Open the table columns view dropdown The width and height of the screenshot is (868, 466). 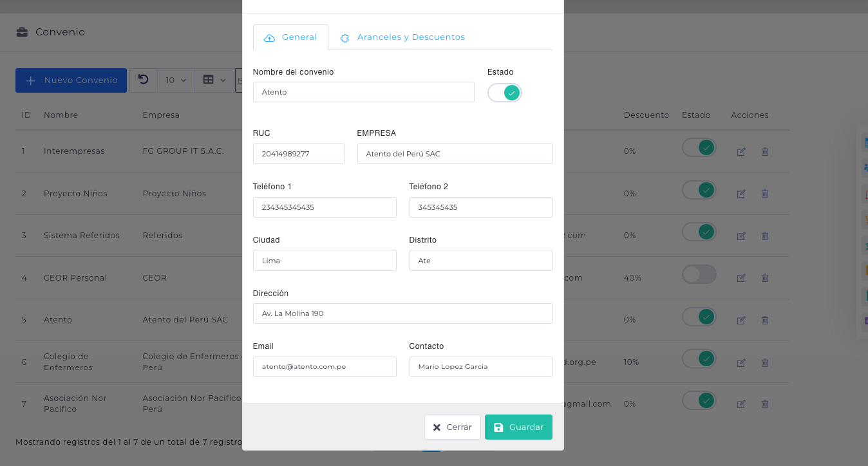coord(214,80)
